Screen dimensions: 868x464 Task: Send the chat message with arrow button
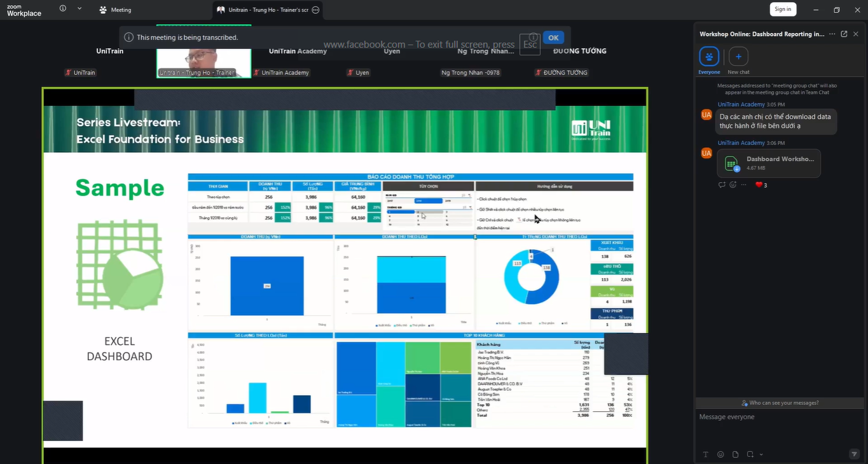pyautogui.click(x=854, y=454)
